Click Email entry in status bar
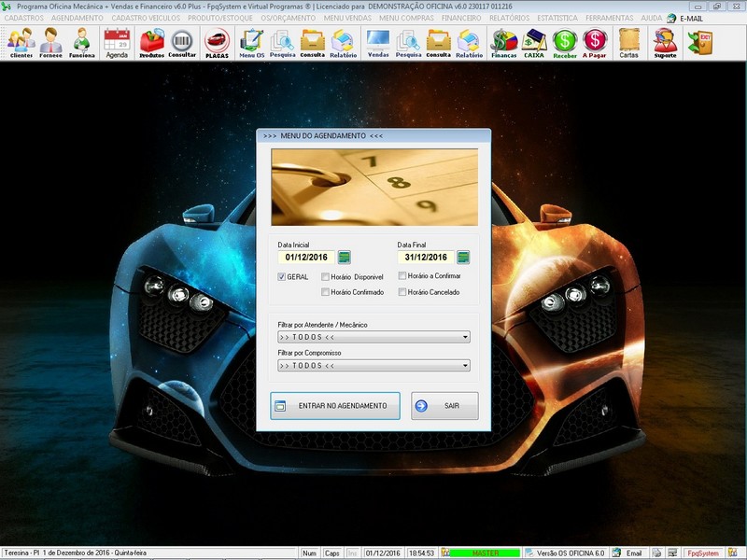The height and width of the screenshot is (560, 747). pos(634,553)
